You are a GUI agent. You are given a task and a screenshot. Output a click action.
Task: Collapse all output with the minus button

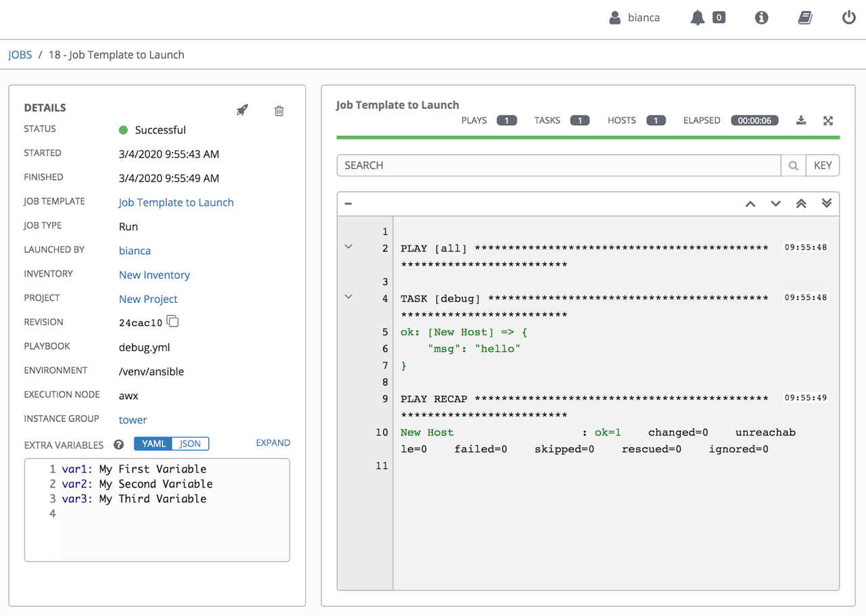348,204
